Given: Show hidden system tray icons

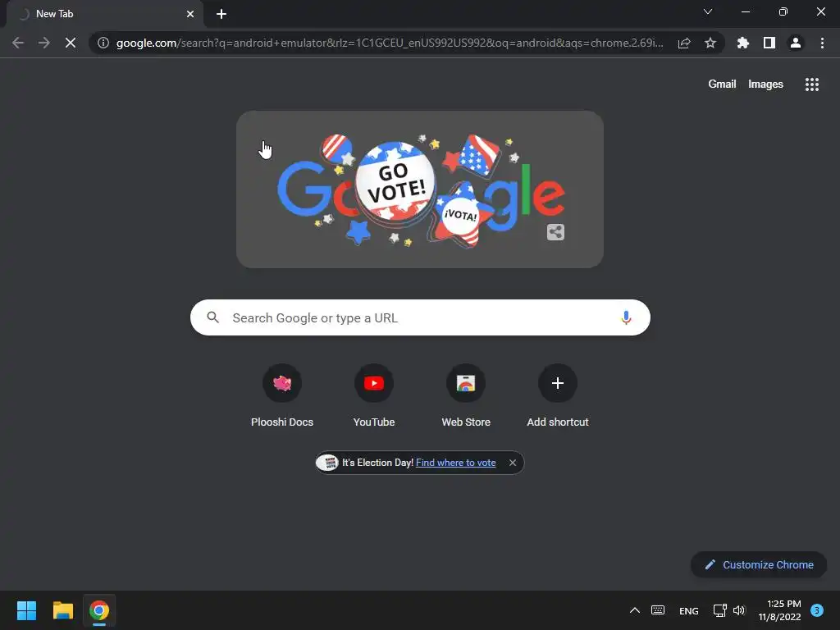Looking at the screenshot, I should tap(634, 610).
